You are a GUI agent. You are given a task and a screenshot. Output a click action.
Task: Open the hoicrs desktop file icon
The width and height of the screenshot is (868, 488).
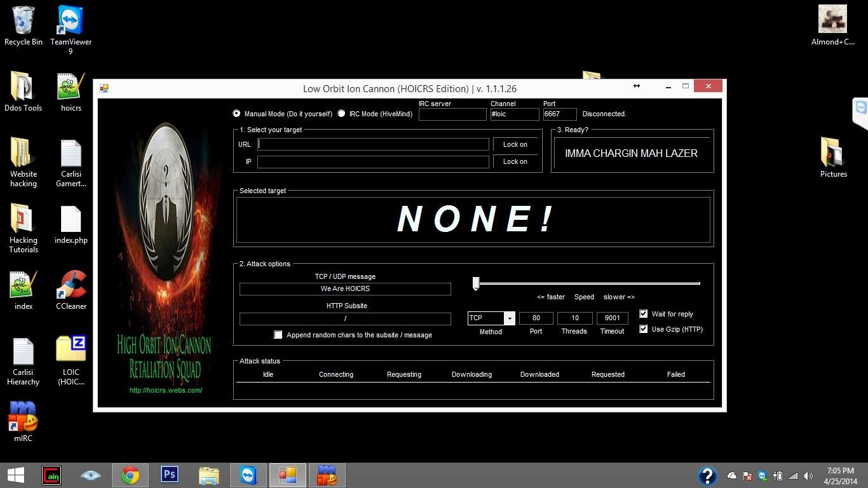(71, 92)
